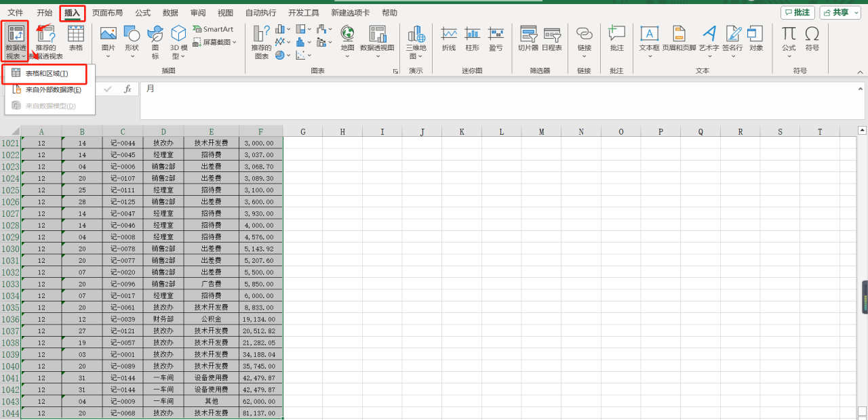
Task: Expand the waterfall chart dropdown arrow
Action: click(330, 29)
